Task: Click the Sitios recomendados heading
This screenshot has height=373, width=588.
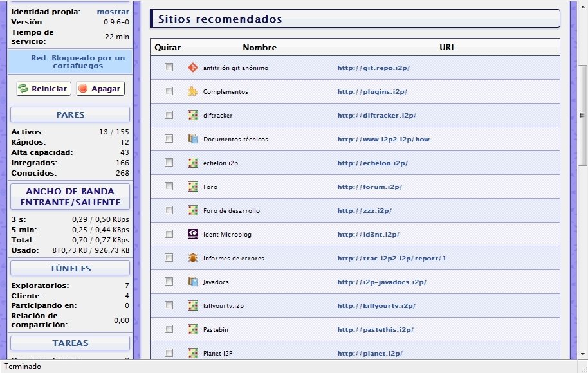Action: (x=220, y=19)
